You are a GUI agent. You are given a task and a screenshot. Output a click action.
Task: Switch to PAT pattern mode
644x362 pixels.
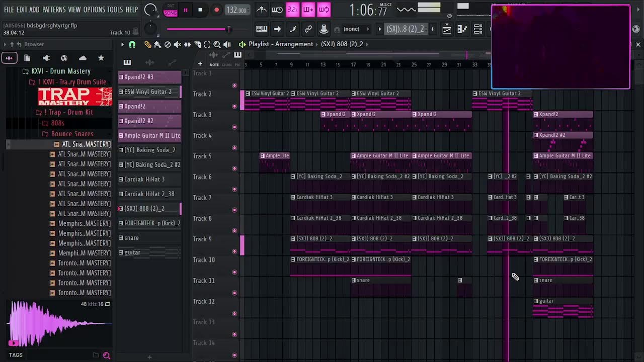tap(170, 6)
